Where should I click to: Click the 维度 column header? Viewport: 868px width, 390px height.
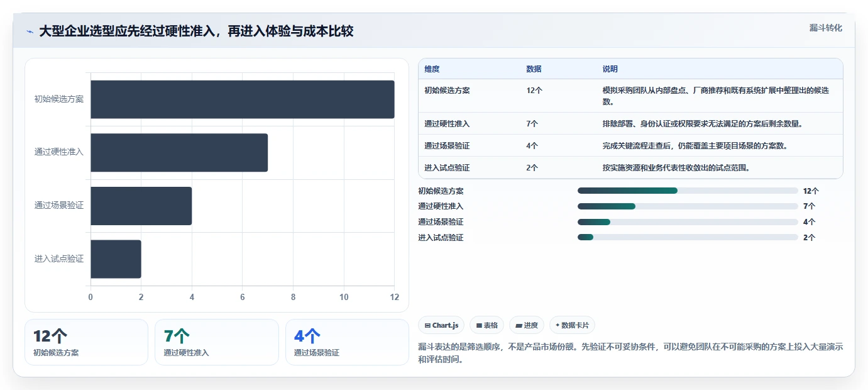point(432,69)
